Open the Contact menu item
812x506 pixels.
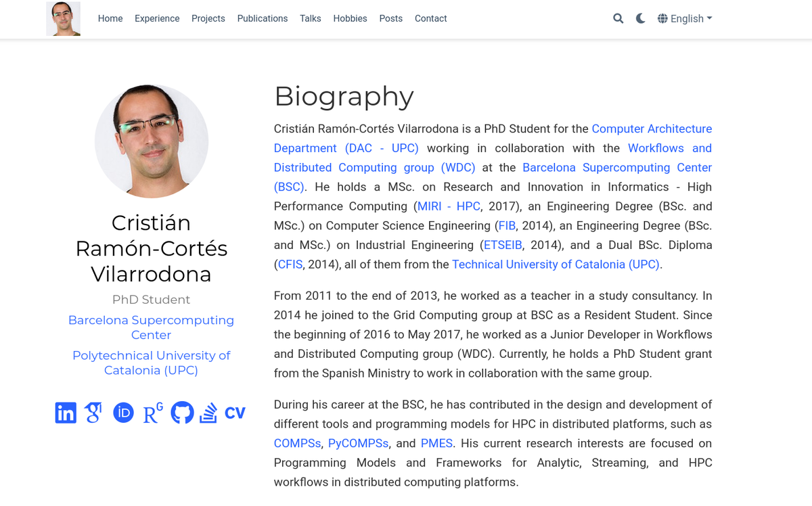click(430, 18)
